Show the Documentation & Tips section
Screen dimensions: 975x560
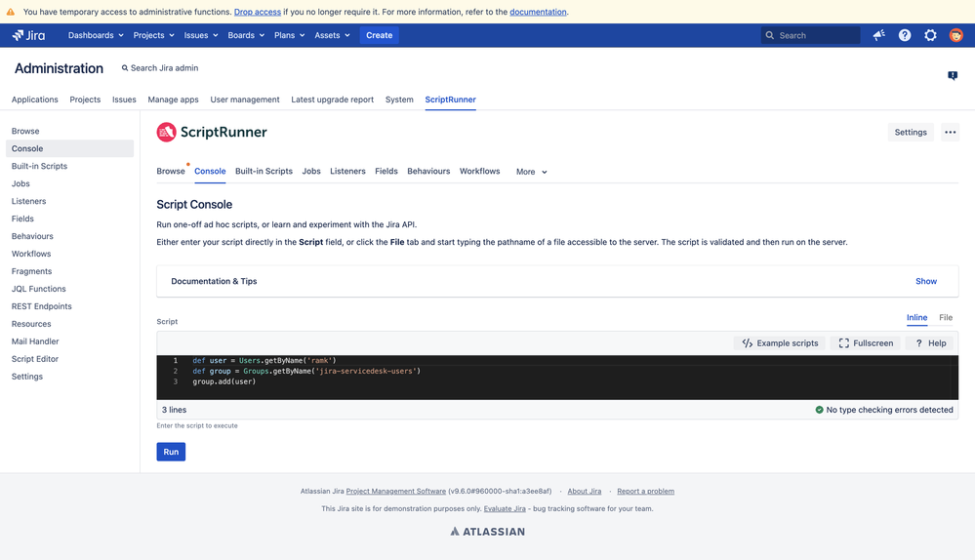(x=926, y=281)
